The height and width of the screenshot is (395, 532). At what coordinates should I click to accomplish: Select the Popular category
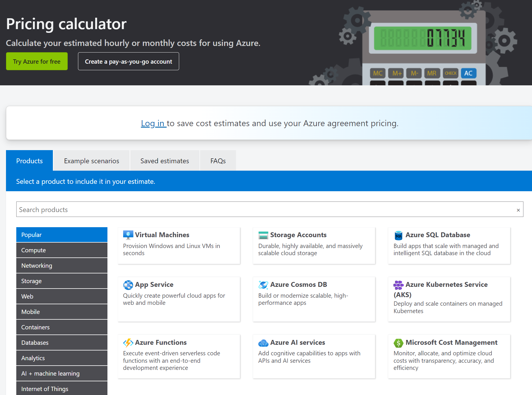[62, 235]
